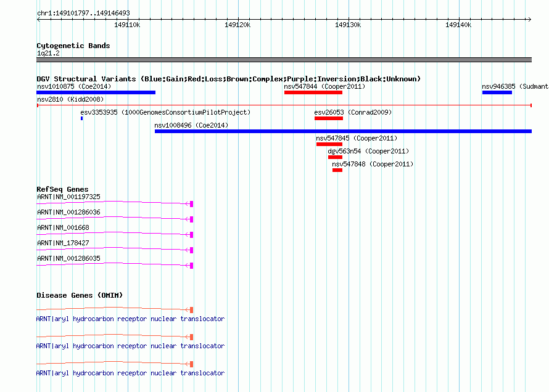Open the esv26053 (Conrad2009) label
Viewport: 549px width, 392px height.
pyautogui.click(x=353, y=112)
